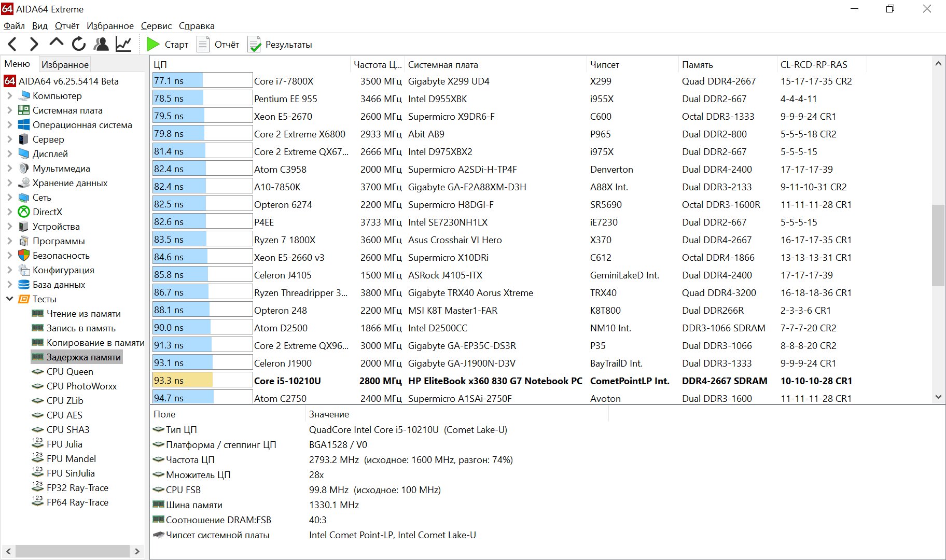Viewport: 946px width, 560px height.
Task: Switch to the Избранное sidebar tab
Action: 65,64
